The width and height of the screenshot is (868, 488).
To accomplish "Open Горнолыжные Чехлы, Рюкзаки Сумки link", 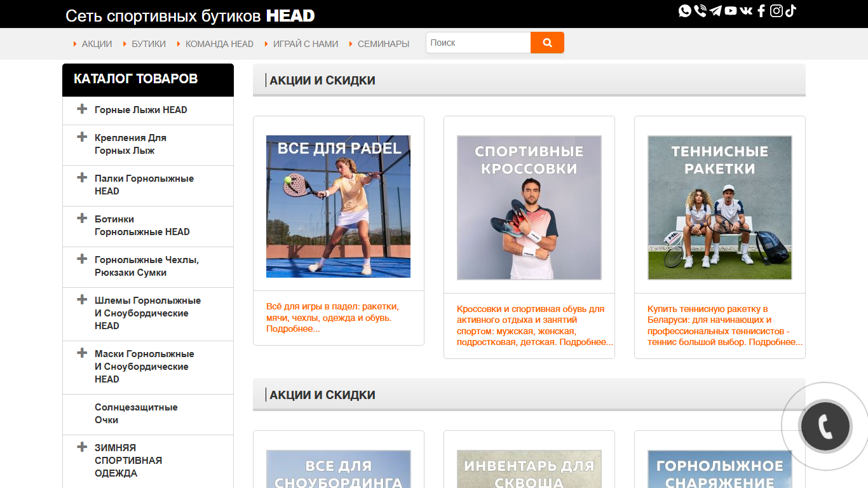I will pyautogui.click(x=147, y=266).
